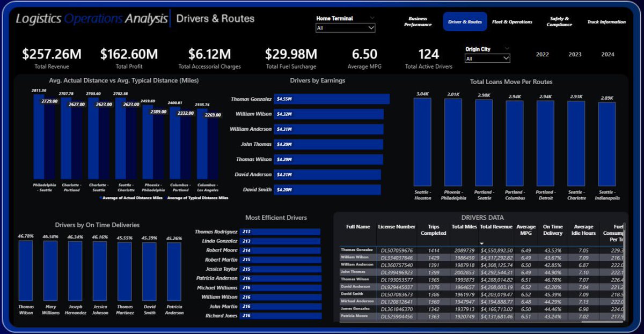This screenshot has width=644, height=334.
Task: Select Thomas Gonzalez bar in Drivers by Earnings
Action: pyautogui.click(x=332, y=99)
